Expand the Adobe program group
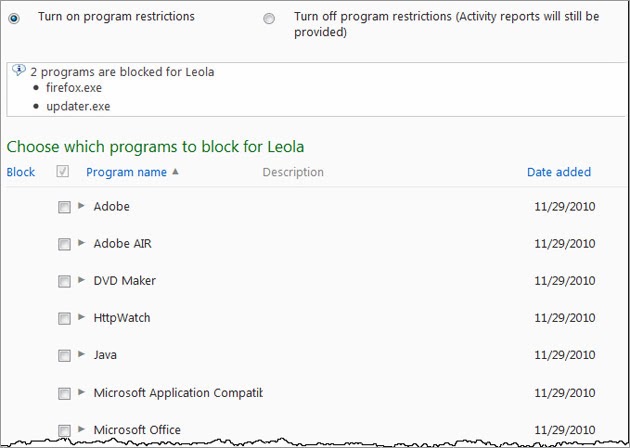This screenshot has width=630, height=448. (81, 206)
